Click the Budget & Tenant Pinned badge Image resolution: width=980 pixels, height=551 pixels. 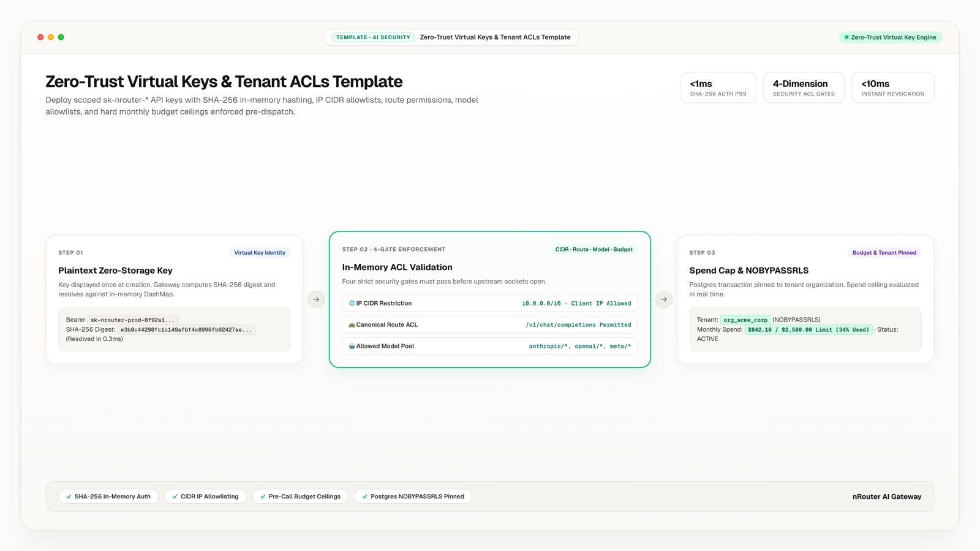coord(884,253)
